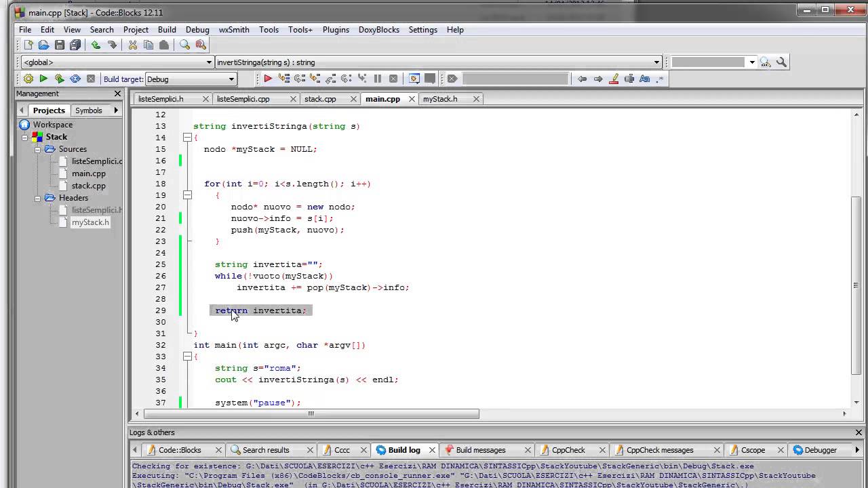The image size is (868, 488).
Task: Open the CppCheck messages log tab
Action: click(660, 450)
